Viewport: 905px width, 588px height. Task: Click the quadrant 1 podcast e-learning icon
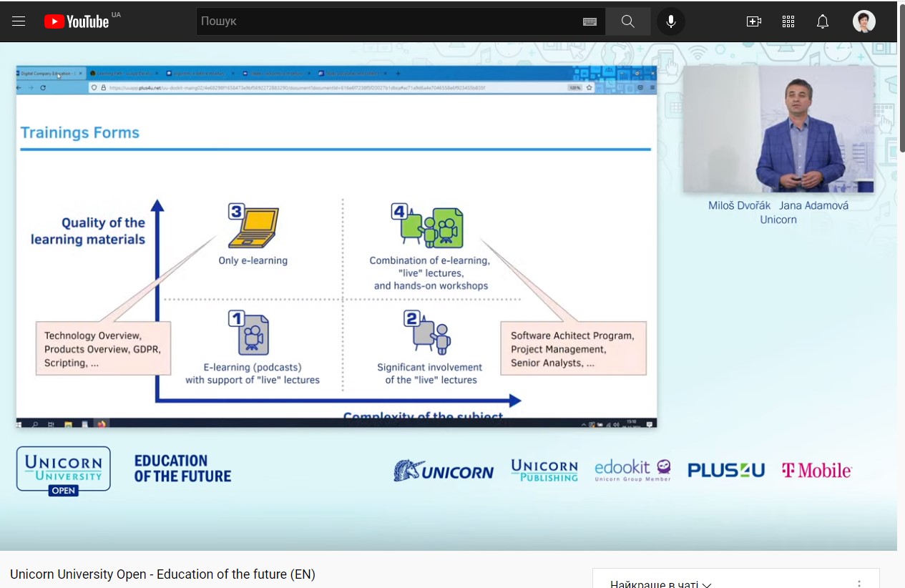248,333
